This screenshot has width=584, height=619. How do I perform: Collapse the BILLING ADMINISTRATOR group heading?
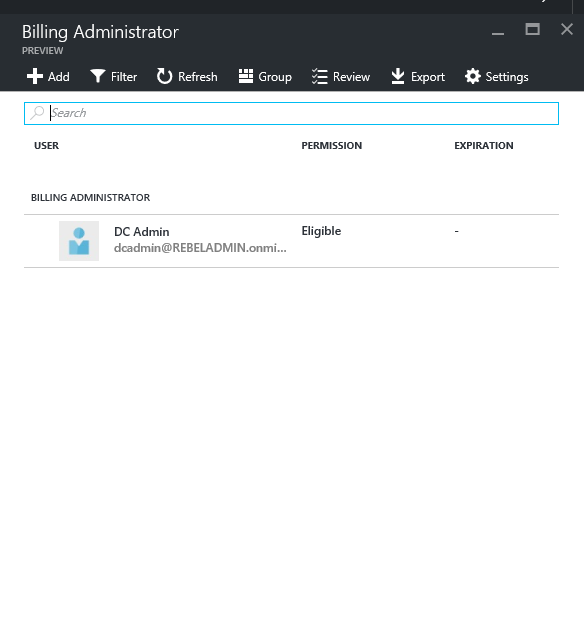[90, 197]
